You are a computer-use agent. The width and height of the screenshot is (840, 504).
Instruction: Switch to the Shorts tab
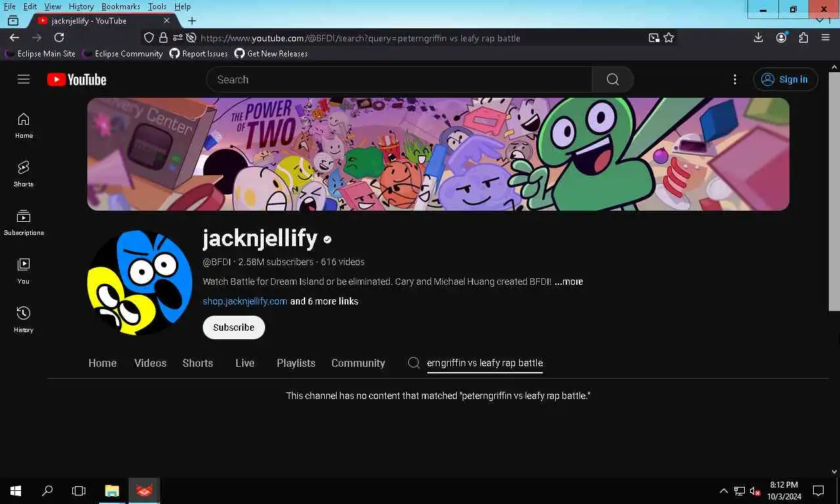point(198,363)
